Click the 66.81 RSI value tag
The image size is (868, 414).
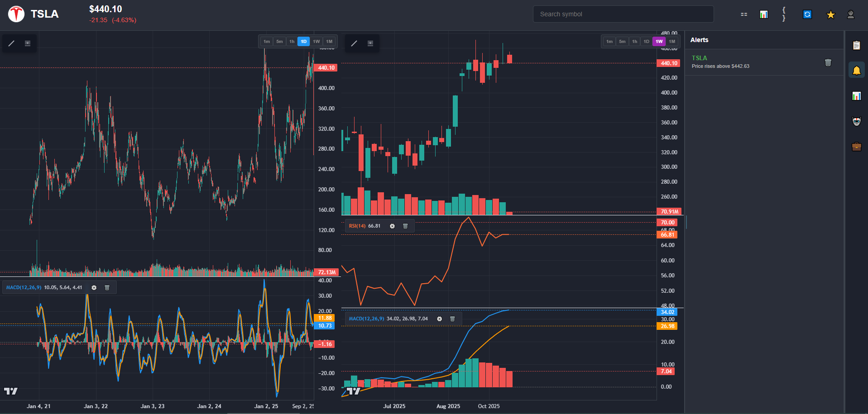click(x=667, y=235)
